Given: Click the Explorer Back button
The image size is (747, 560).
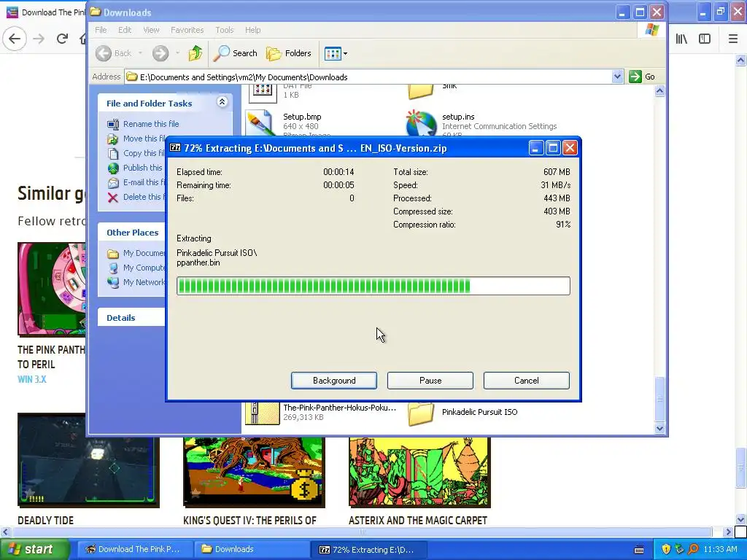Looking at the screenshot, I should coord(113,53).
